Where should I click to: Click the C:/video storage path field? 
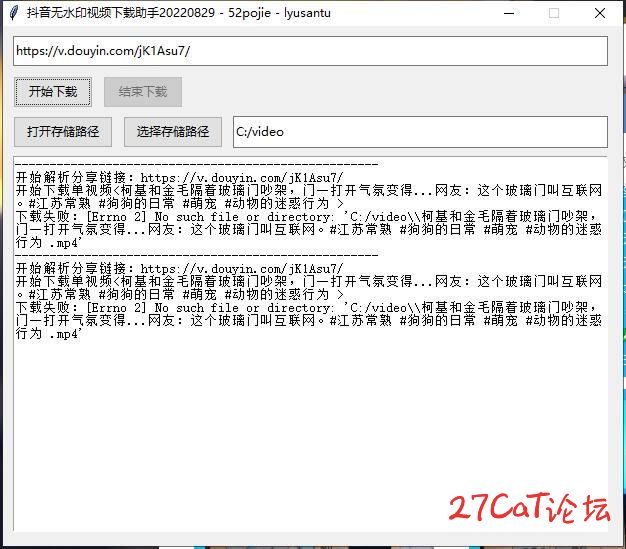click(x=420, y=132)
